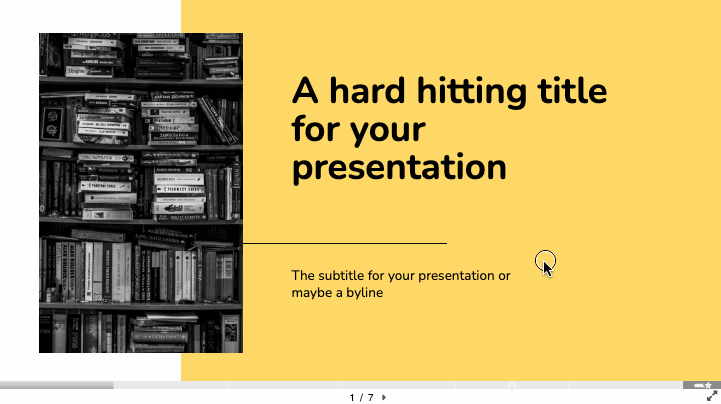Viewport: 721px width, 404px height.
Task: Click yellow area above the title
Action: tap(450, 35)
